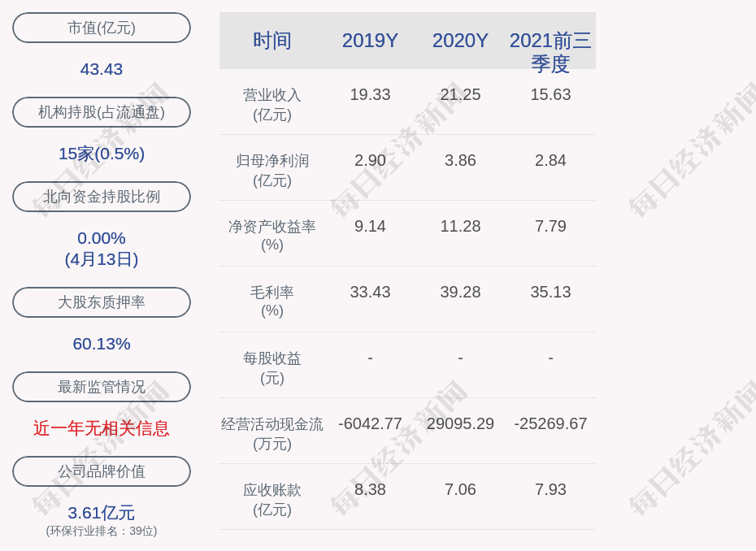Select gross margin value 39.28
This screenshot has height=551, width=756.
pyautogui.click(x=460, y=292)
